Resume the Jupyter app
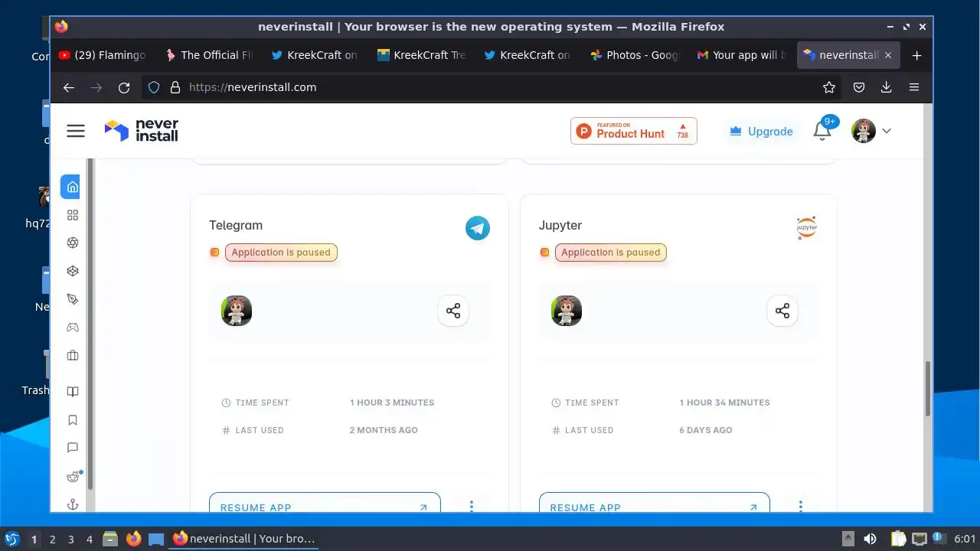The height and width of the screenshot is (551, 980). 655,503
